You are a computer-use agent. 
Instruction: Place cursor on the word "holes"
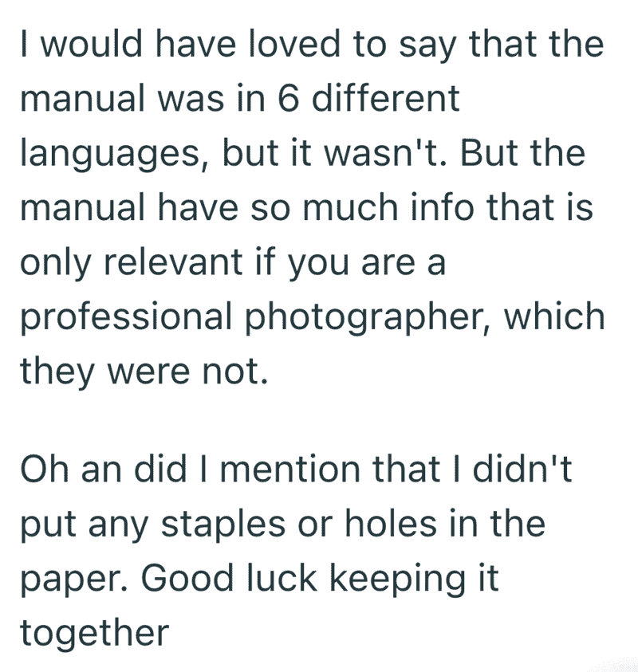(x=391, y=522)
